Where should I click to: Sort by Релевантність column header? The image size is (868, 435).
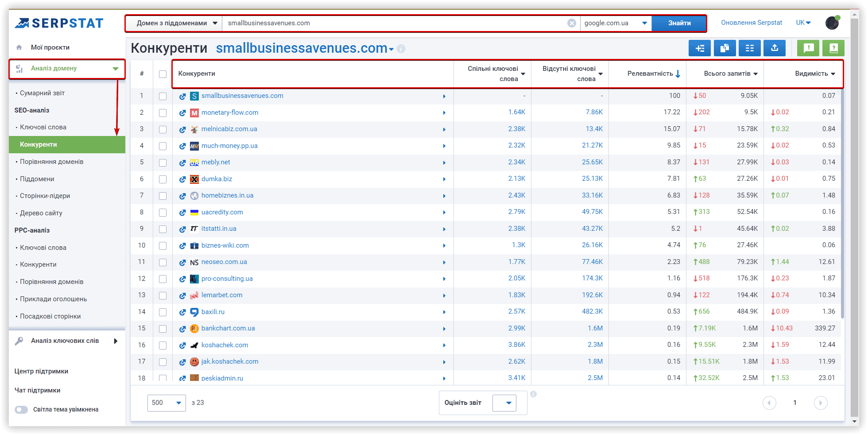tap(654, 74)
